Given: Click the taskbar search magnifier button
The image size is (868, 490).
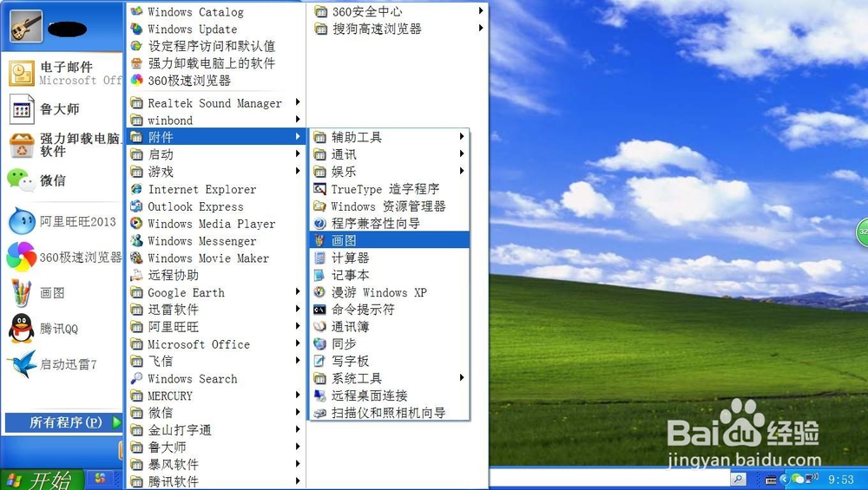Looking at the screenshot, I should pos(738,479).
